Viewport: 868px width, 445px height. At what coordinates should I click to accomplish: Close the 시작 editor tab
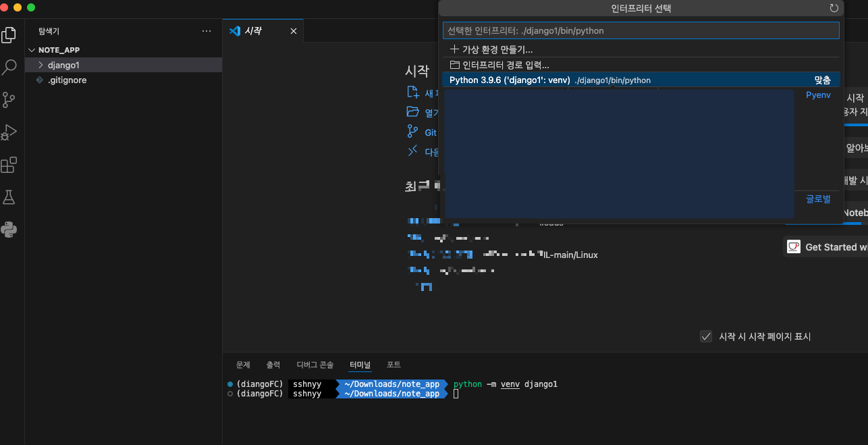[x=293, y=31]
